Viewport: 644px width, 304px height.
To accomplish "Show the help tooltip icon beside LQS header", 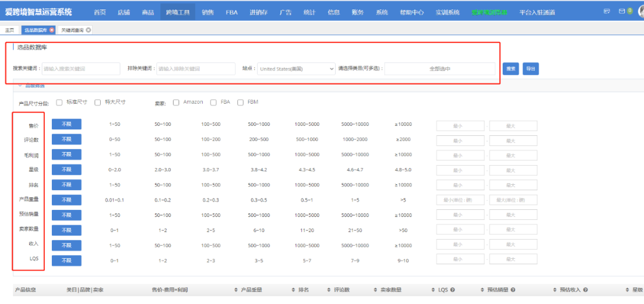I will click(453, 290).
